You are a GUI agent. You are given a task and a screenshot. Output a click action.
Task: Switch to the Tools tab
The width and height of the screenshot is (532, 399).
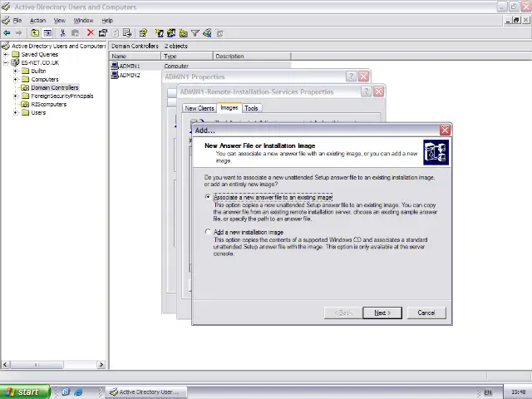pyautogui.click(x=251, y=108)
